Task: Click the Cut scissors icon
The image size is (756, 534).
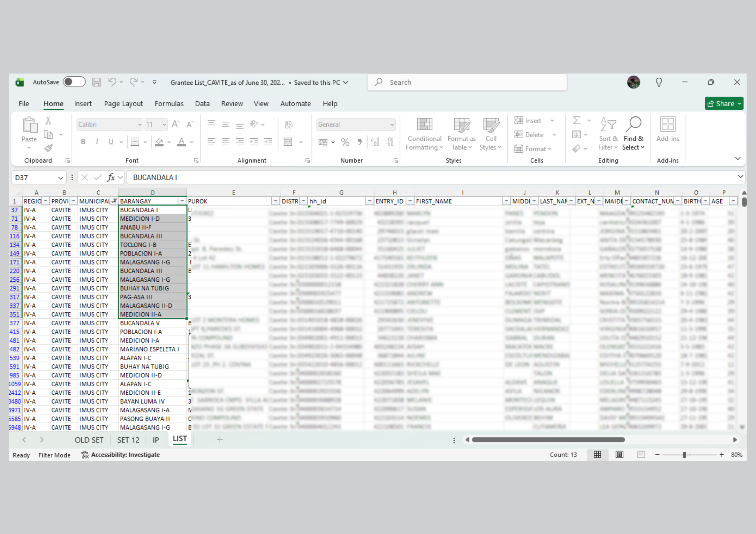Action: click(48, 120)
